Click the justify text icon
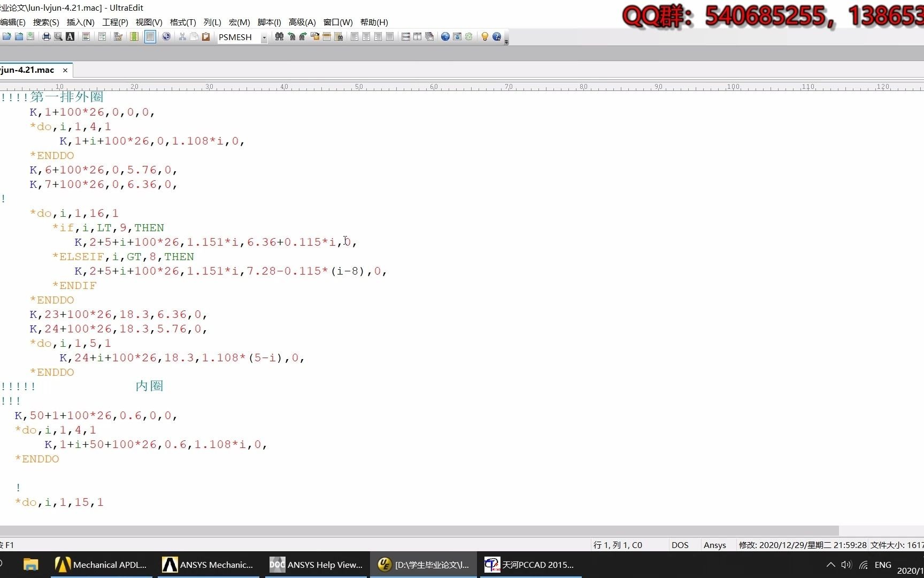Screen dimensions: 924x578 (x=390, y=36)
